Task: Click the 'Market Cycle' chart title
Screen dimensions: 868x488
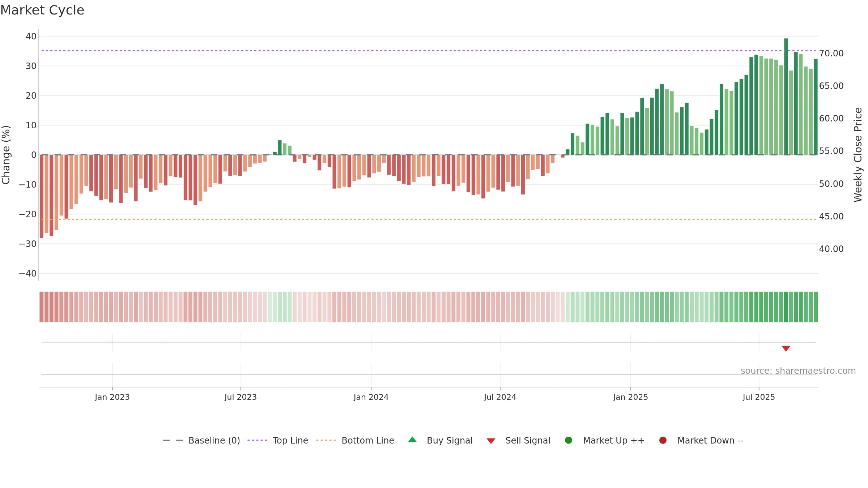Action: (x=42, y=10)
